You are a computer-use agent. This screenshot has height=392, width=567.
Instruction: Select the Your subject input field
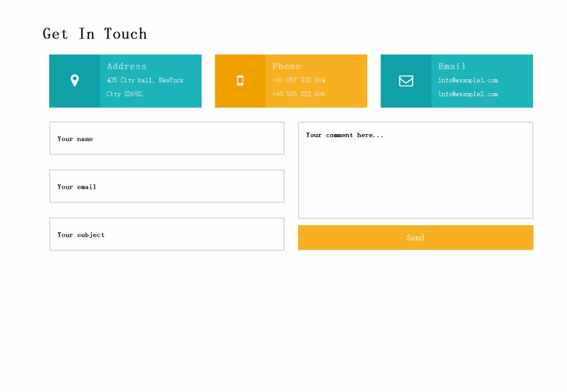click(x=167, y=234)
